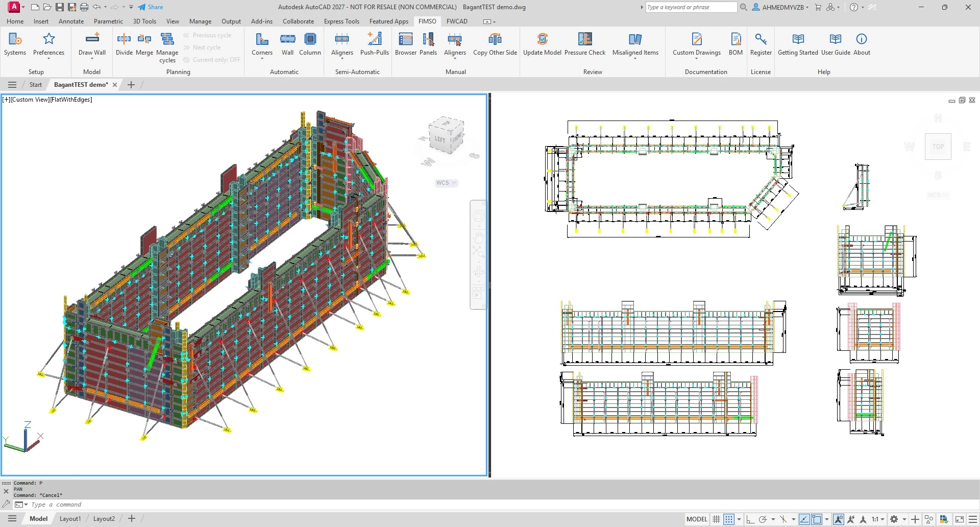Switch to the Home ribbon tab

tap(15, 21)
